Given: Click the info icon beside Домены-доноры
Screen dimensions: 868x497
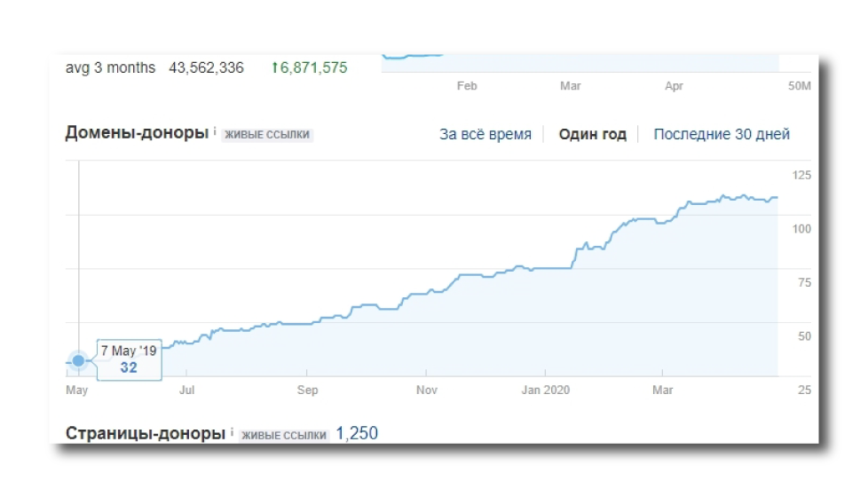Looking at the screenshot, I should point(215,131).
